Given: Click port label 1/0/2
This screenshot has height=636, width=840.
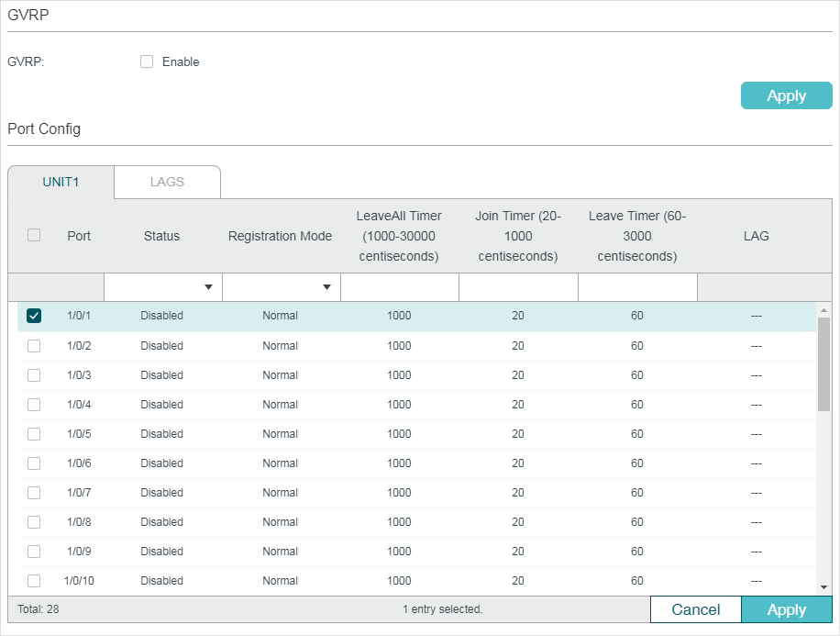Looking at the screenshot, I should (x=79, y=346).
